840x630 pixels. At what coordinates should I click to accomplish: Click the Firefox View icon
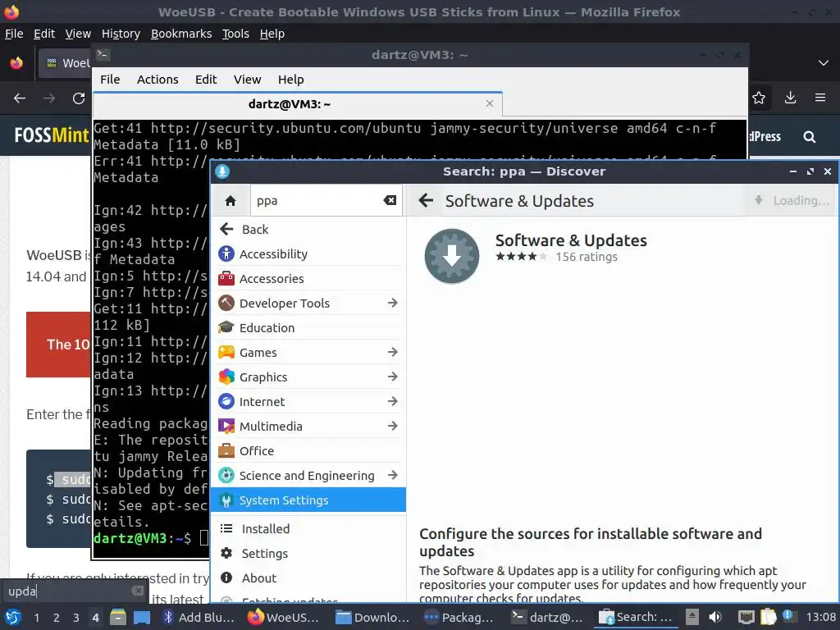(x=16, y=63)
